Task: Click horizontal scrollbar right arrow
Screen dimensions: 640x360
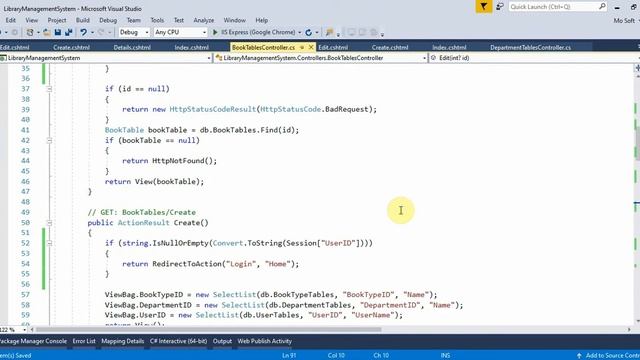Action: (629, 329)
